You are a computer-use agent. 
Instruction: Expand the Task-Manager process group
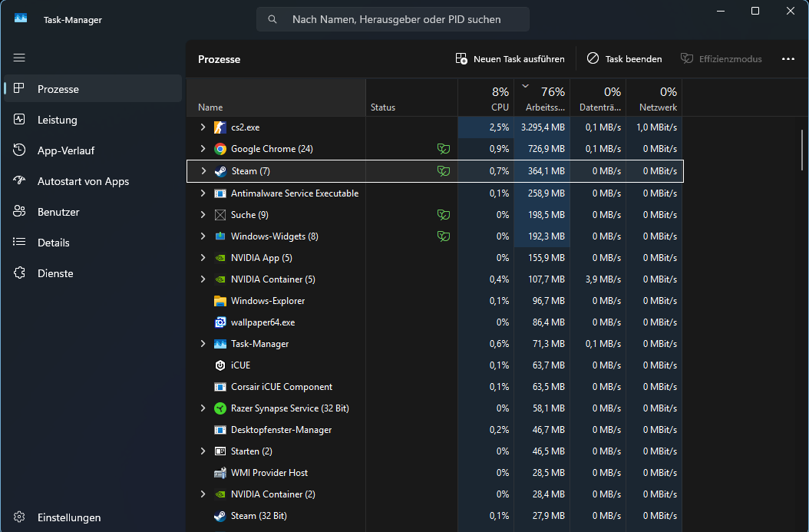(x=203, y=344)
